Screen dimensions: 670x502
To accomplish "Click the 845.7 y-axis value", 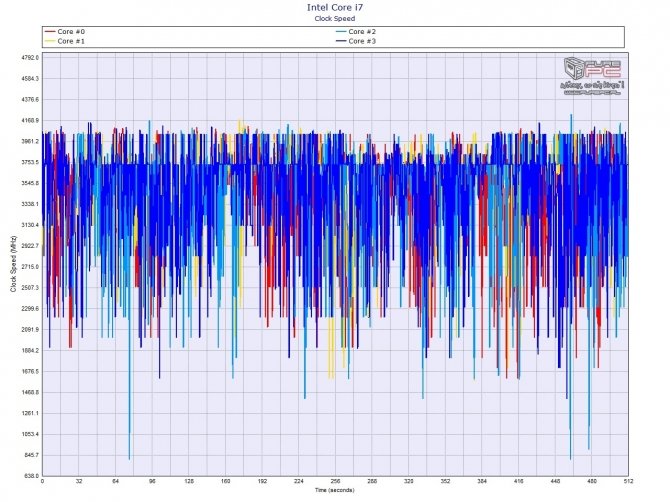I will [32, 455].
